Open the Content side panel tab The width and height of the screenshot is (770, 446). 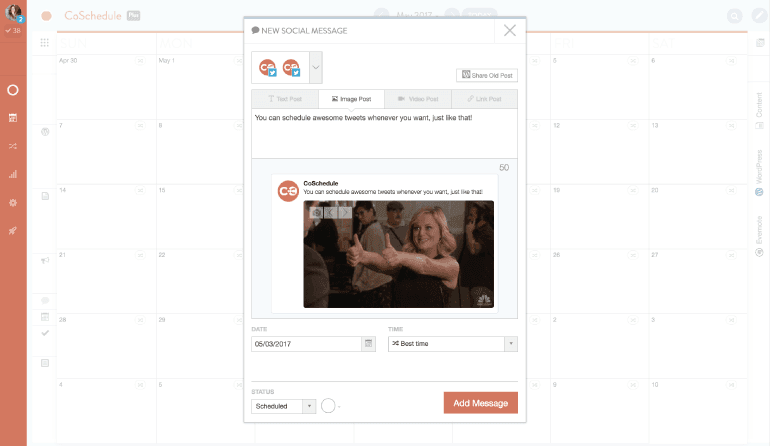759,111
